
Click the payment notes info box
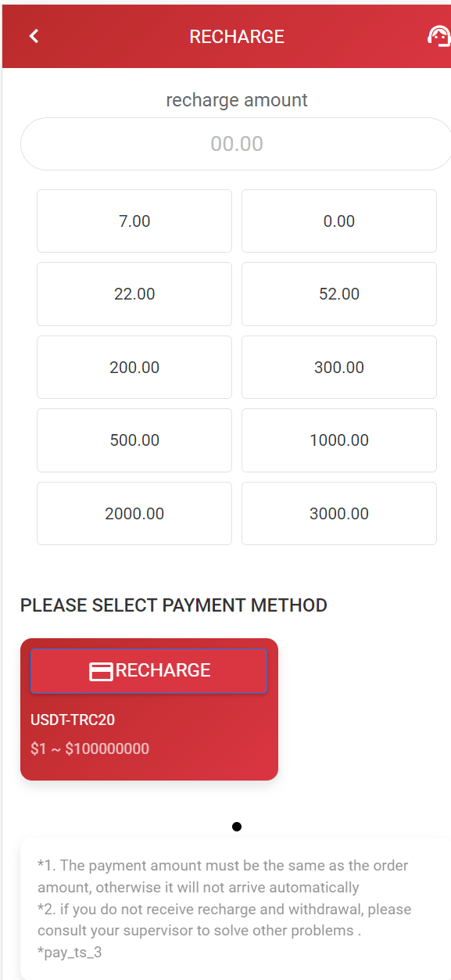[235, 909]
